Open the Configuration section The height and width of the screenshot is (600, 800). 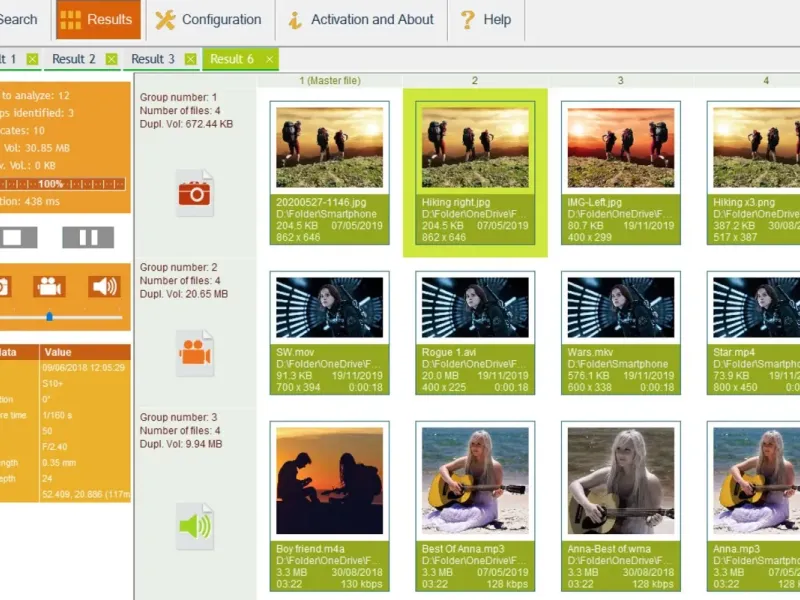(x=210, y=19)
